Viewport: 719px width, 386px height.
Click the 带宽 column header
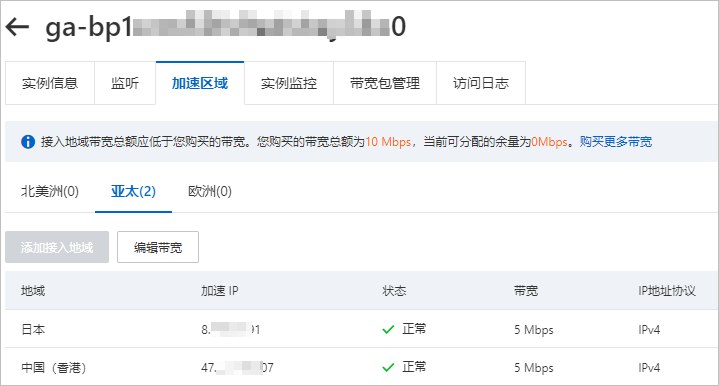pos(526,291)
